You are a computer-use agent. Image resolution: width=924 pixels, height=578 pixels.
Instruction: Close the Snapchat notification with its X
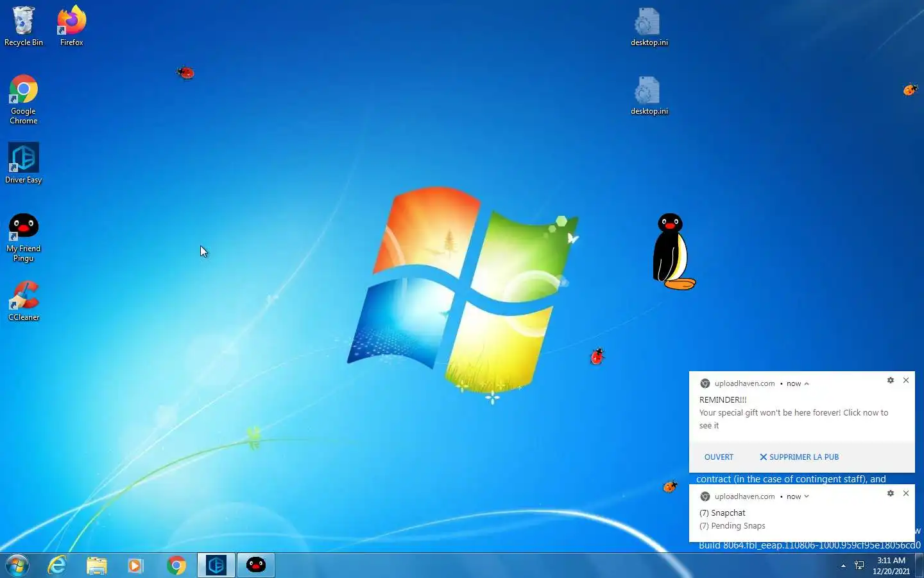906,493
